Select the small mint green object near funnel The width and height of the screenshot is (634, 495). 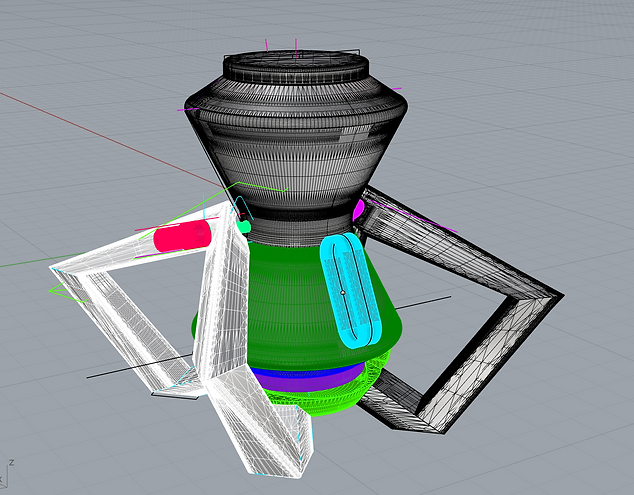click(x=243, y=226)
